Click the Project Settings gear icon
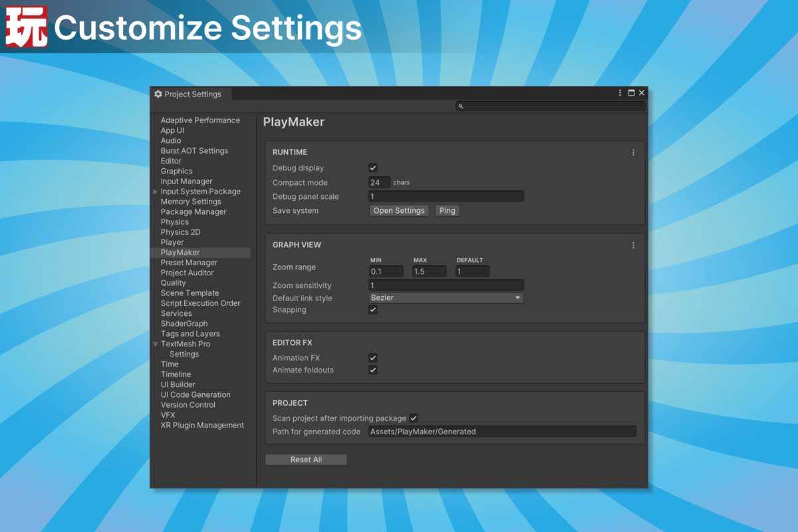The image size is (798, 532). (x=158, y=94)
